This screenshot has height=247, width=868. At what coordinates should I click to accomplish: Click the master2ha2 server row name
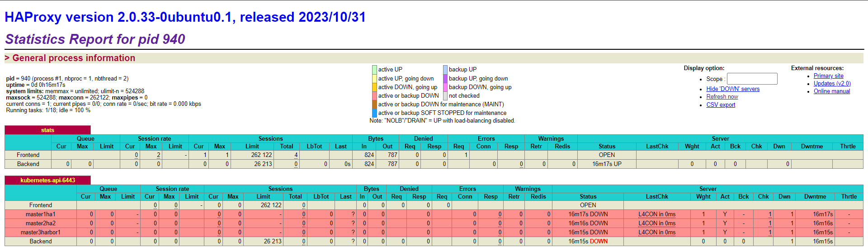click(x=41, y=223)
